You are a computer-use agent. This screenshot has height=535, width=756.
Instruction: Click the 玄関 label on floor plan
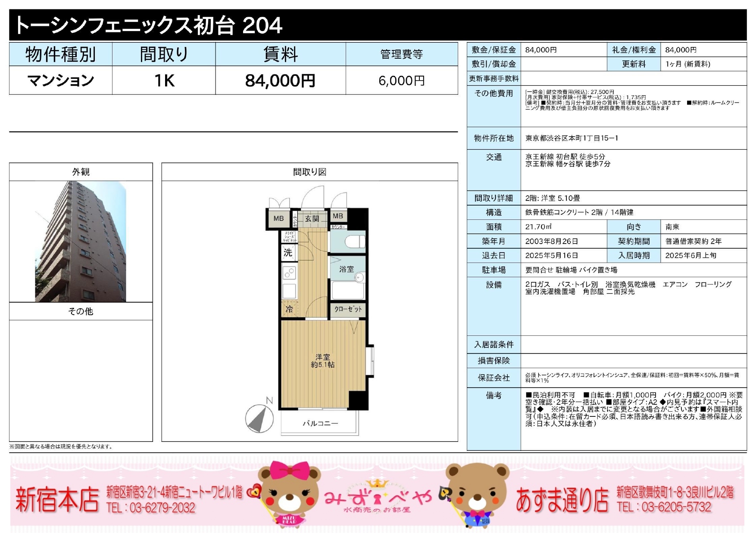(x=312, y=219)
